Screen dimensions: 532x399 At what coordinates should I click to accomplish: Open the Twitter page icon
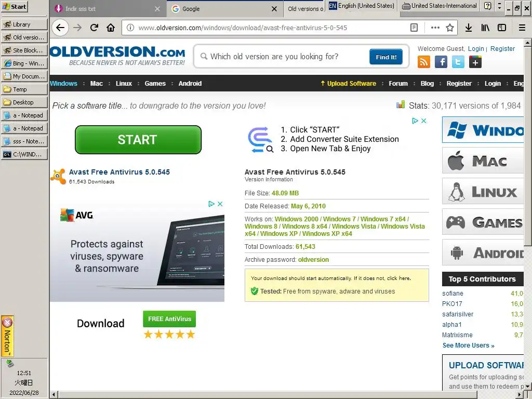(x=458, y=62)
